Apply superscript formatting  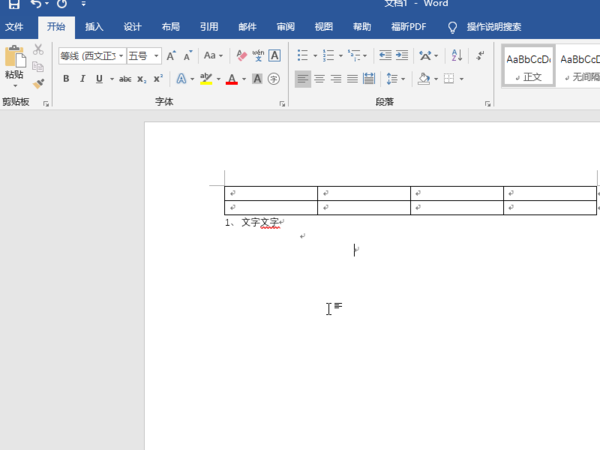(158, 79)
